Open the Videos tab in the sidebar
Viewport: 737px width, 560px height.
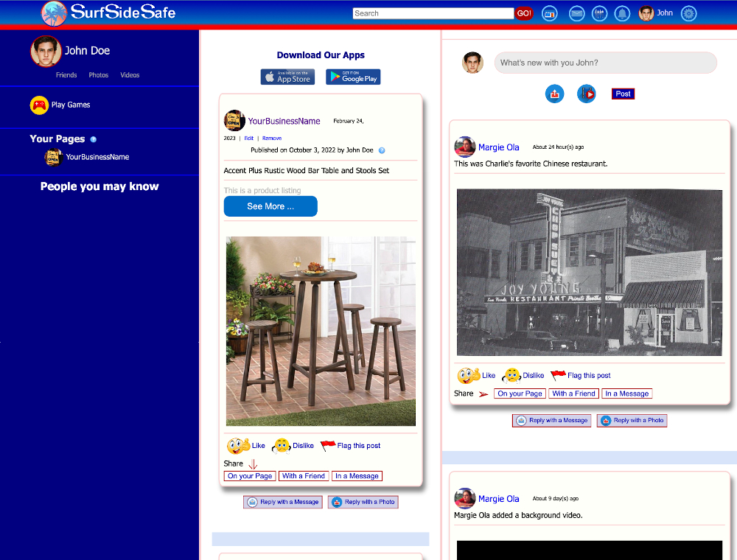[x=130, y=74]
